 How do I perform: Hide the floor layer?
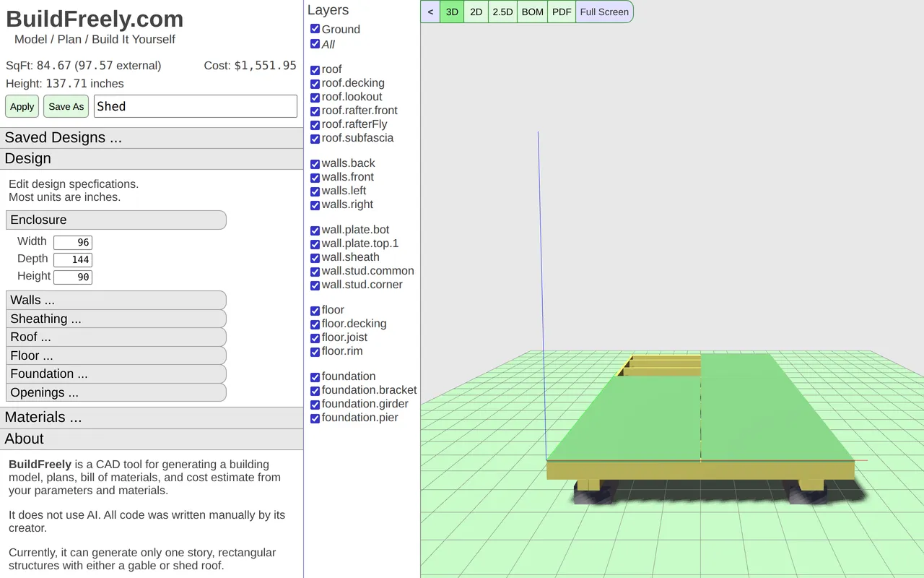coord(315,311)
